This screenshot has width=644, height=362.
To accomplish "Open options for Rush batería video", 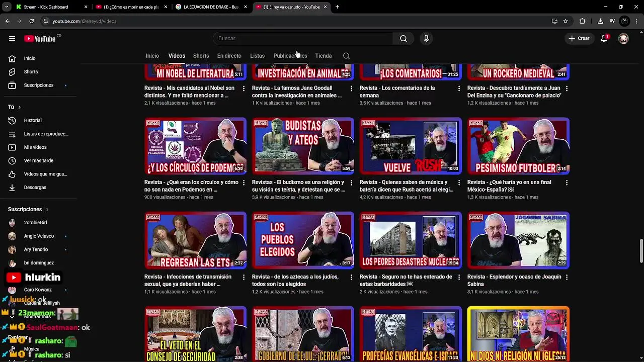I will [459, 183].
